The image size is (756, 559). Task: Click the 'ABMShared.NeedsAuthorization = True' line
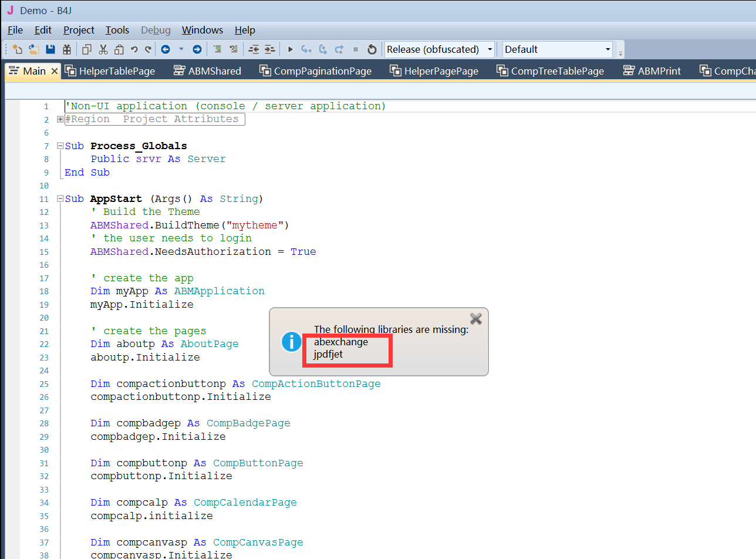[203, 251]
